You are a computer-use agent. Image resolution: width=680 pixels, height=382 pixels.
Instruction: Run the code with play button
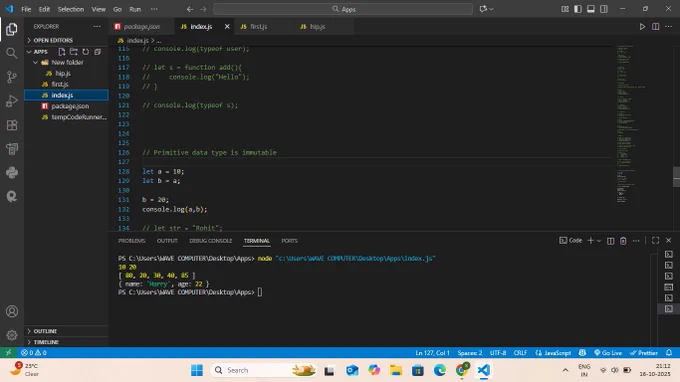coord(642,26)
